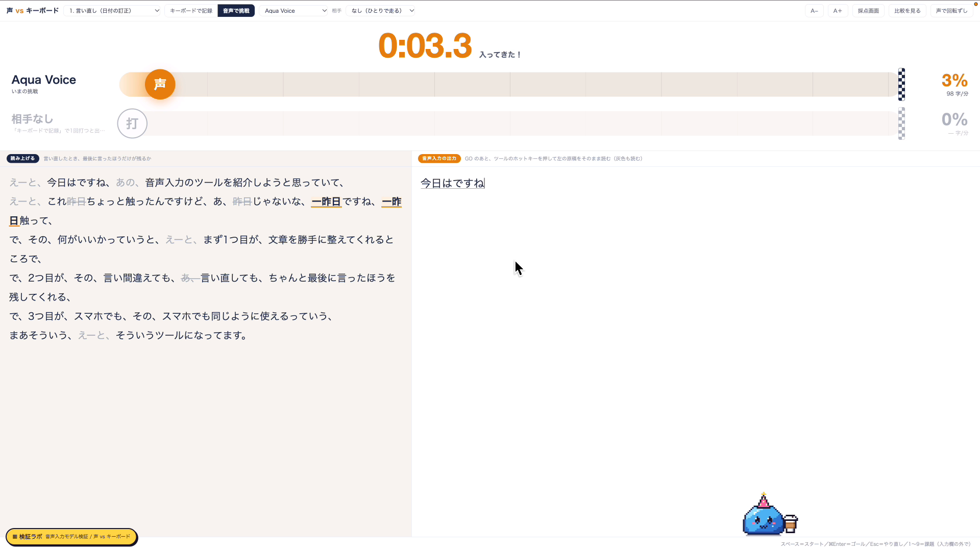Viewport: 980px width, 551px height.
Task: Click the checkered finish flag on Aqua Voice lane
Action: coord(901,84)
